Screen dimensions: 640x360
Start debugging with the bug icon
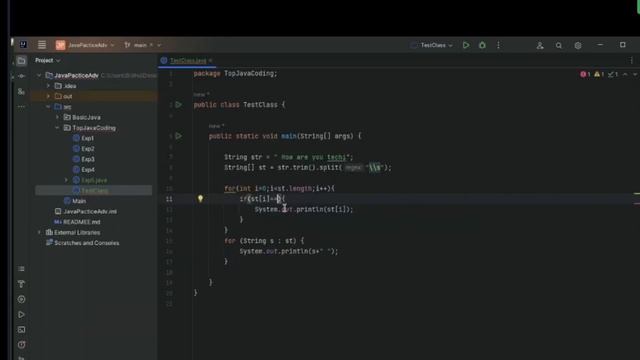coord(482,45)
